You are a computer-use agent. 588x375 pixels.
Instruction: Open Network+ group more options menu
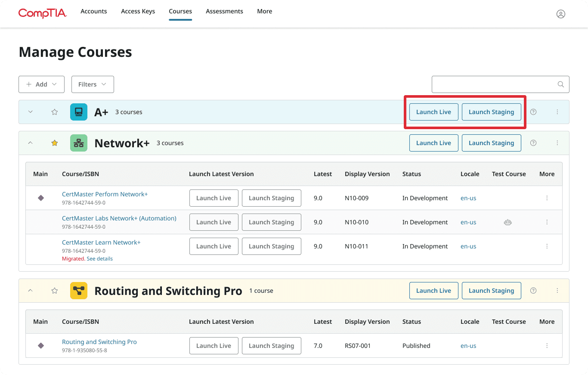coord(557,143)
